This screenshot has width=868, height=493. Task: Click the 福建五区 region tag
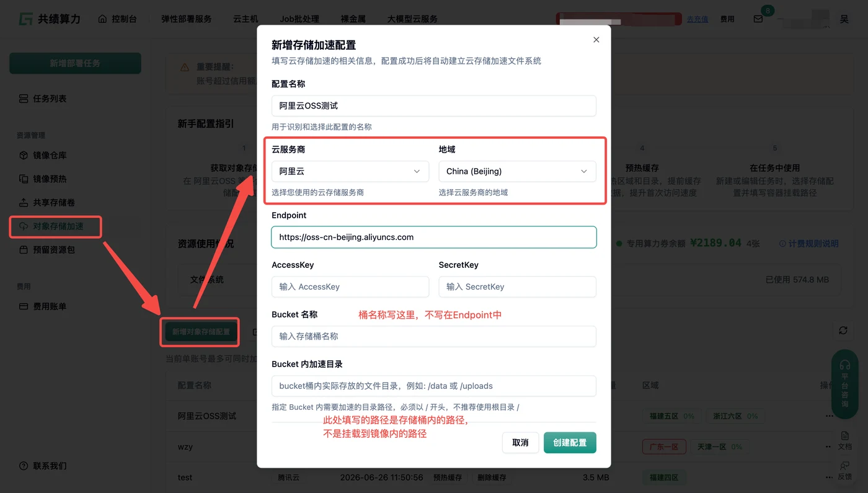click(x=671, y=416)
